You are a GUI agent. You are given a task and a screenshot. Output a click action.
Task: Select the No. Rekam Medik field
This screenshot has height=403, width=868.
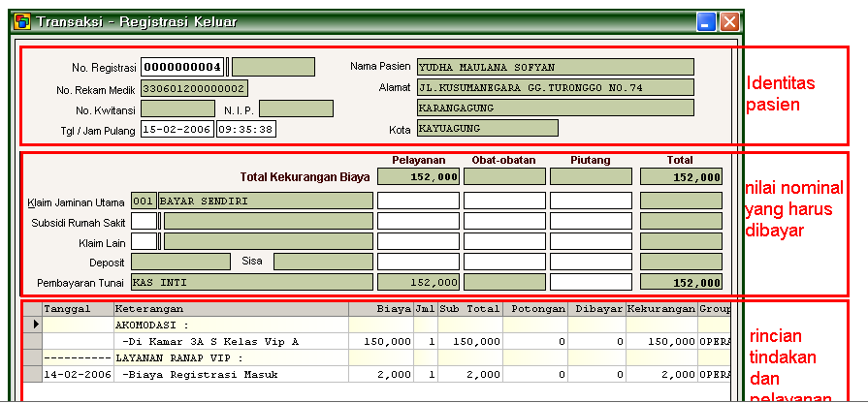click(194, 88)
